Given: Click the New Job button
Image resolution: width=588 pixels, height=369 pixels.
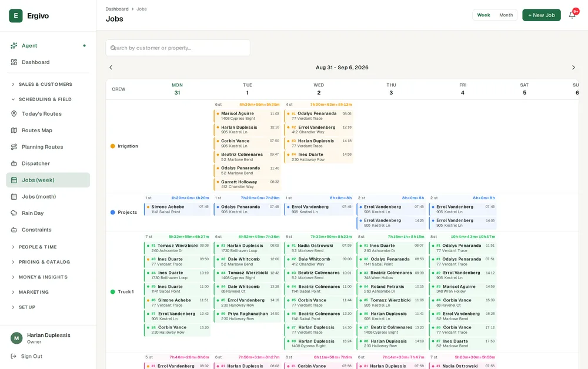Looking at the screenshot, I should [x=542, y=15].
